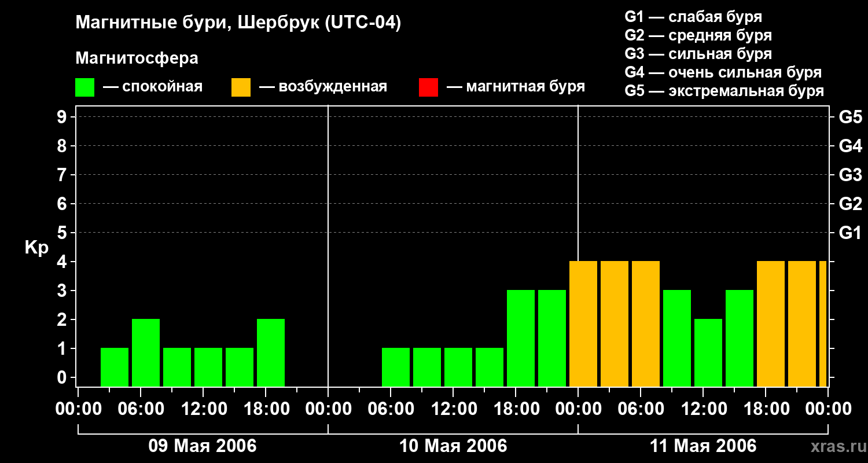The height and width of the screenshot is (463, 868).
Task: Click the 'G1 — слабая буря' legend line
Action: (x=693, y=17)
